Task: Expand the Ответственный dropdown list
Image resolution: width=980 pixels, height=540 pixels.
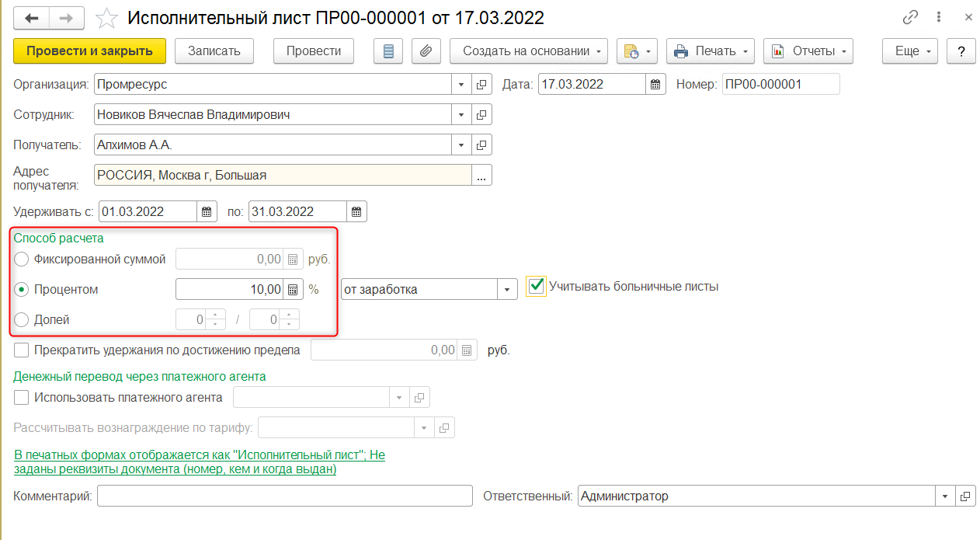Action: coord(945,496)
